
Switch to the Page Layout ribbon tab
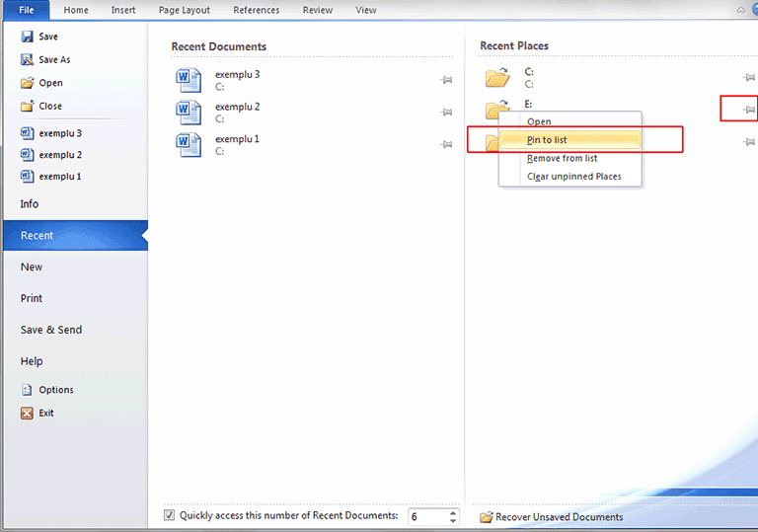coord(184,10)
